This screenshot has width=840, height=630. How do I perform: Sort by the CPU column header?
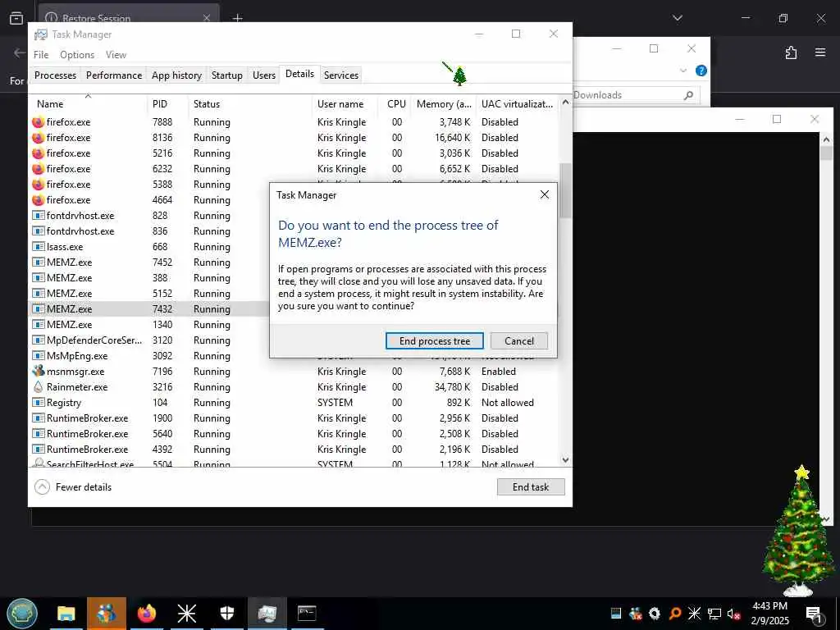(395, 104)
